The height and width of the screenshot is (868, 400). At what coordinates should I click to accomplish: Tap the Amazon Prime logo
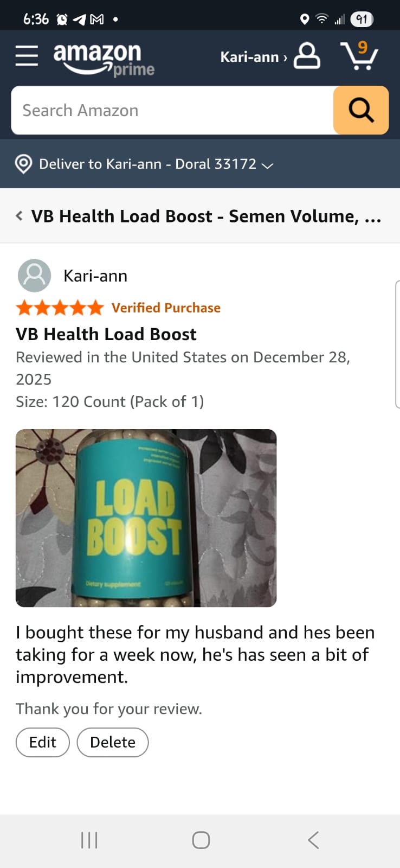(x=104, y=59)
